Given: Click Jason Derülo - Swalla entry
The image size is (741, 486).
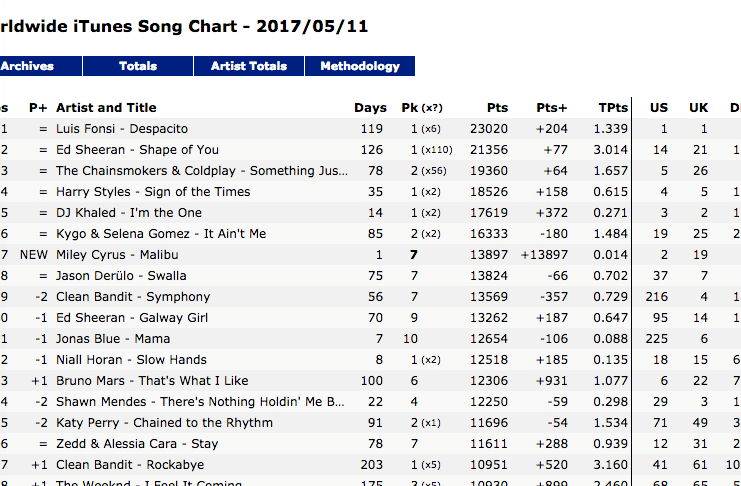Looking at the screenshot, I should [121, 276].
